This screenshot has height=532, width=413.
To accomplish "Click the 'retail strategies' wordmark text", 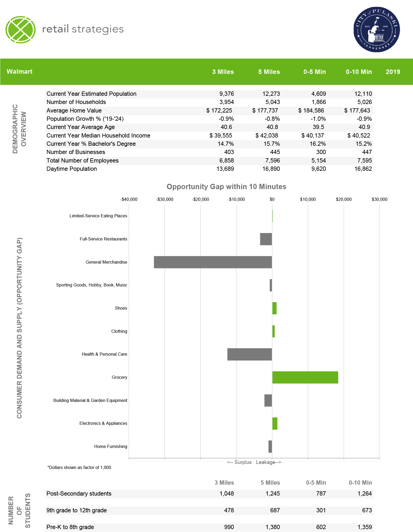I will tap(83, 29).
